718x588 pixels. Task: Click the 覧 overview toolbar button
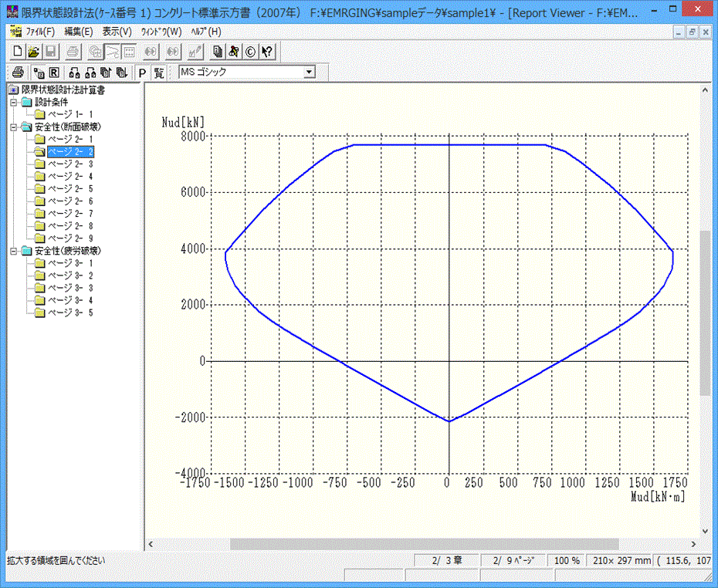[158, 73]
